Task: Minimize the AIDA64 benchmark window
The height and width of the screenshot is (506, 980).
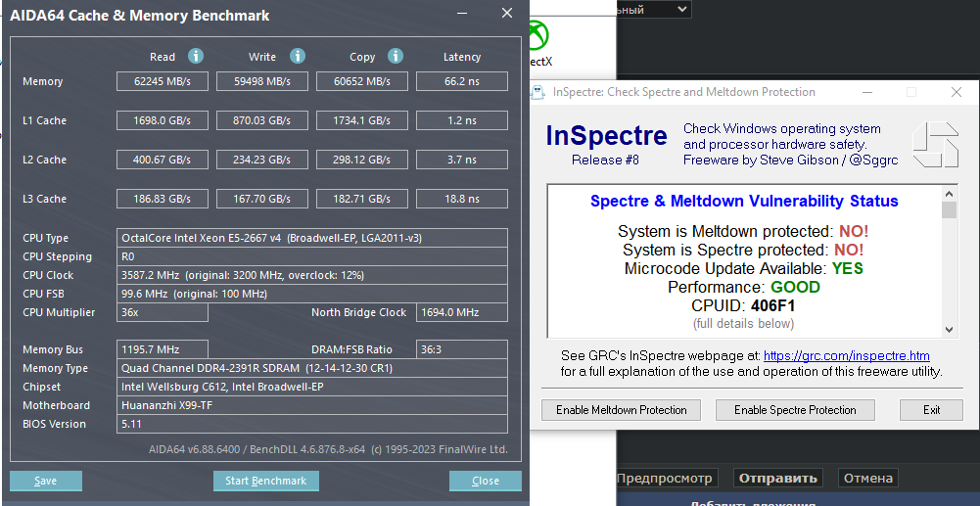Action: [x=462, y=13]
